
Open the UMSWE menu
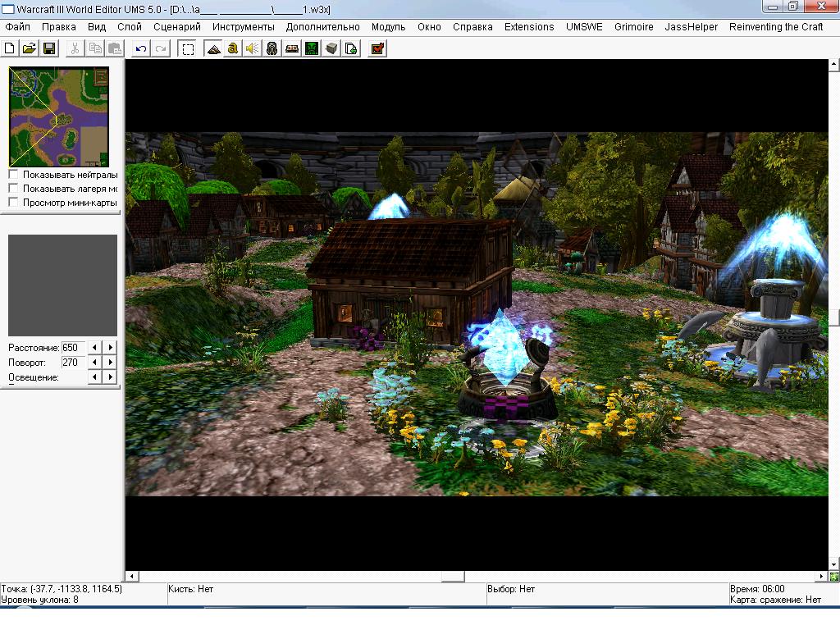584,27
